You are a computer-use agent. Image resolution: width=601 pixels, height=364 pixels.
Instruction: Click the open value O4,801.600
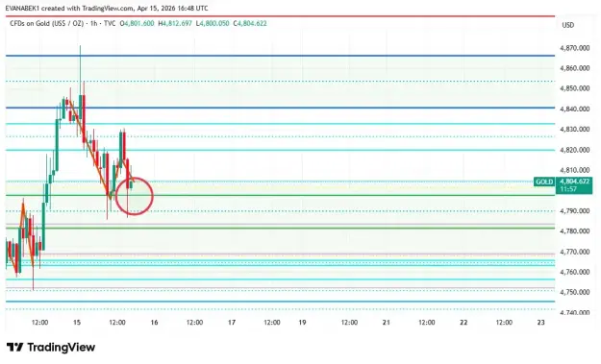click(x=137, y=23)
